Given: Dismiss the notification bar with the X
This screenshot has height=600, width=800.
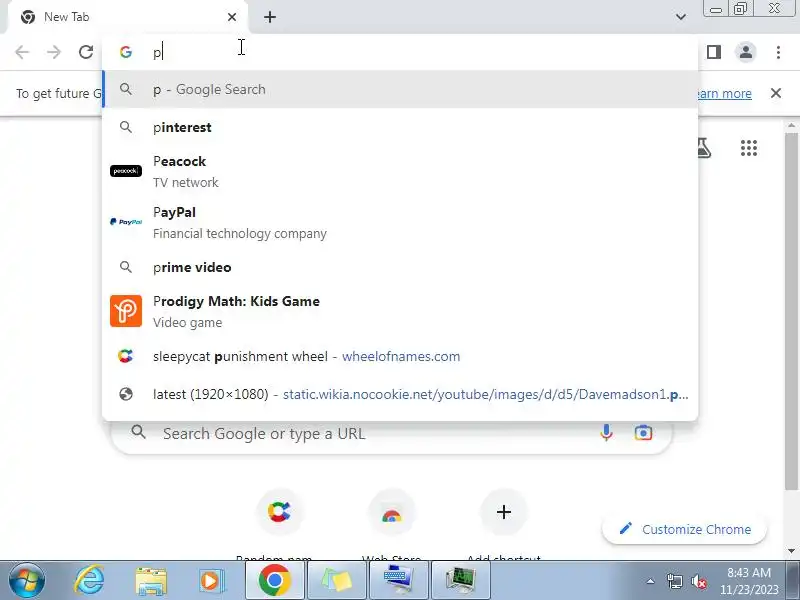Looking at the screenshot, I should click(x=776, y=93).
